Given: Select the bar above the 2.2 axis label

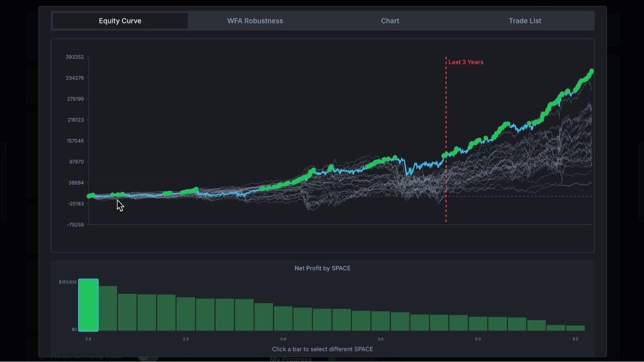Looking at the screenshot, I should [186, 312].
